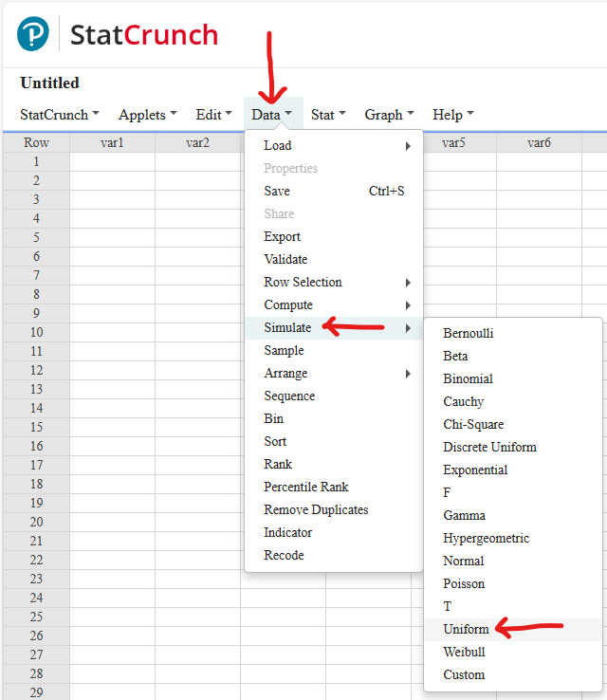Select Uniform distribution (not Discrete)
607x700 pixels.
point(513,630)
